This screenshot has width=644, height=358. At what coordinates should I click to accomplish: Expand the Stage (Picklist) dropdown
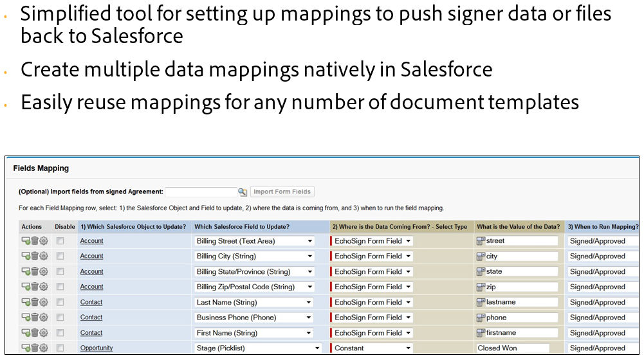pyautogui.click(x=257, y=348)
